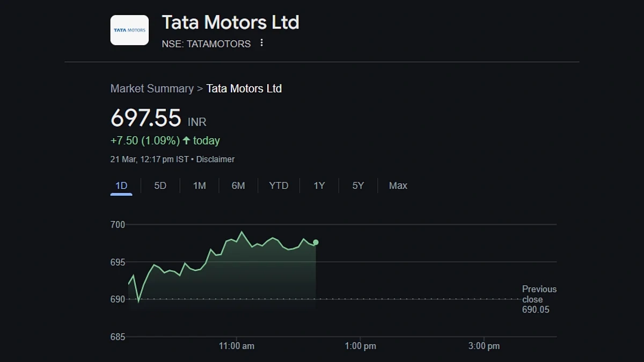Click the Tata Motors logo icon
644x362 pixels.
pos(129,30)
